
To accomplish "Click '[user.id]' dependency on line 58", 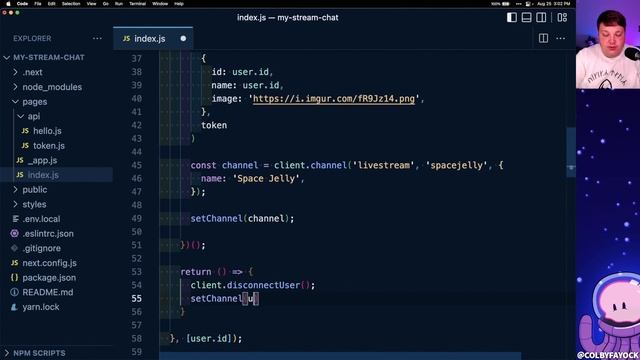I will pos(209,338).
